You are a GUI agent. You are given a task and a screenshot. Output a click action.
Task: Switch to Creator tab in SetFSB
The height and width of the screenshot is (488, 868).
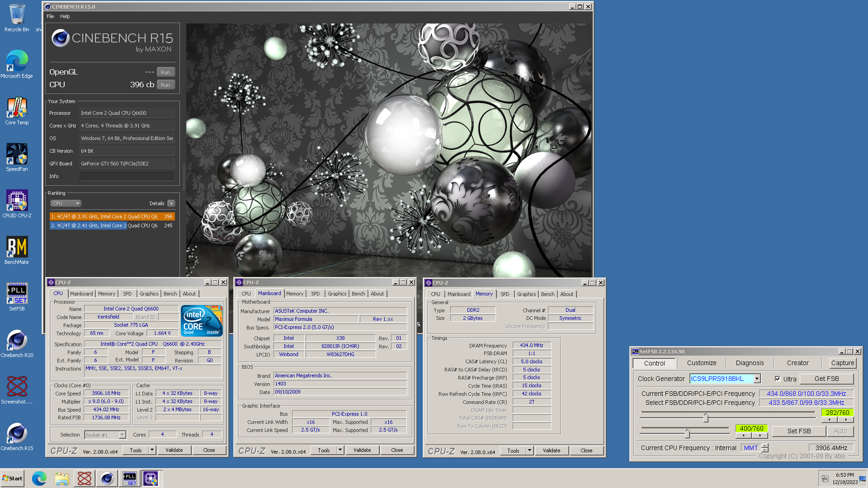797,363
